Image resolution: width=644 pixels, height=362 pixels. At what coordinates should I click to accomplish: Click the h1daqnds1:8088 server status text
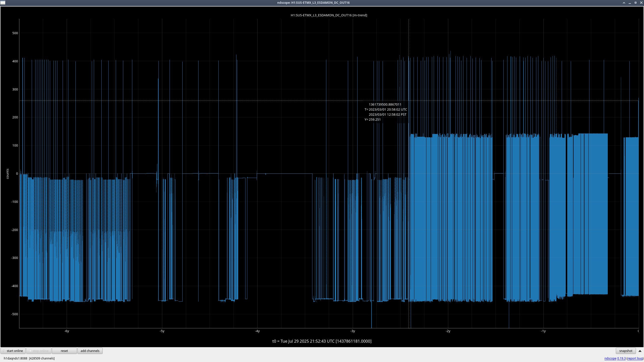pyautogui.click(x=15, y=358)
